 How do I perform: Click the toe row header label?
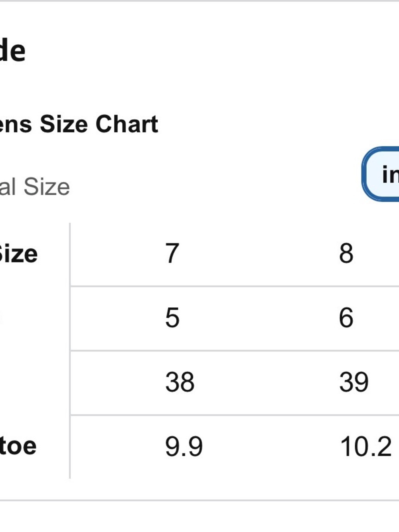18,446
